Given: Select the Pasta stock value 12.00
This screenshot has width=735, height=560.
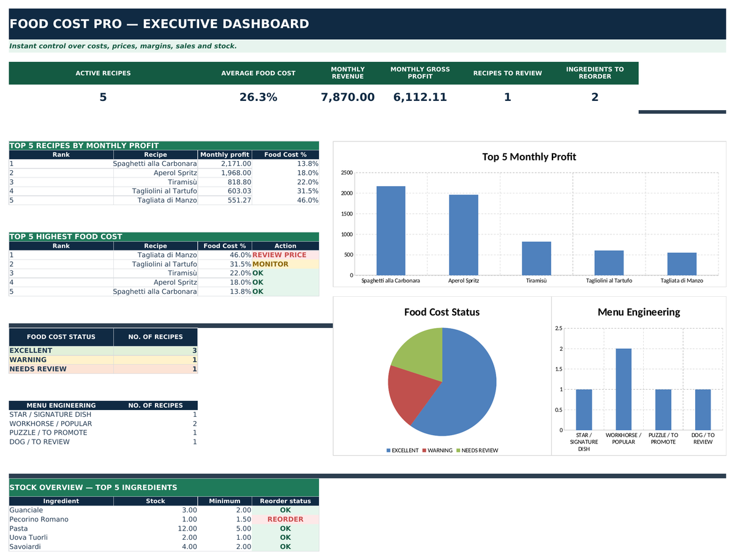Looking at the screenshot, I should tap(156, 528).
